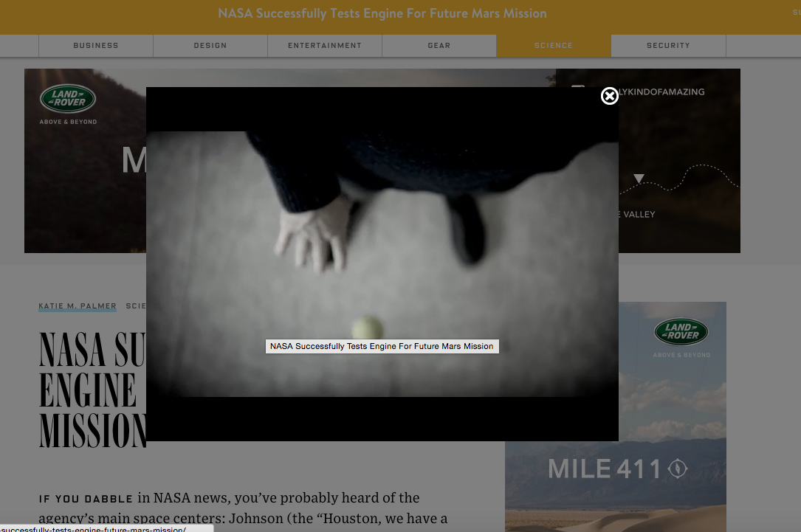Click the headline in the gold top bar
The width and height of the screenshot is (801, 532).
point(382,13)
